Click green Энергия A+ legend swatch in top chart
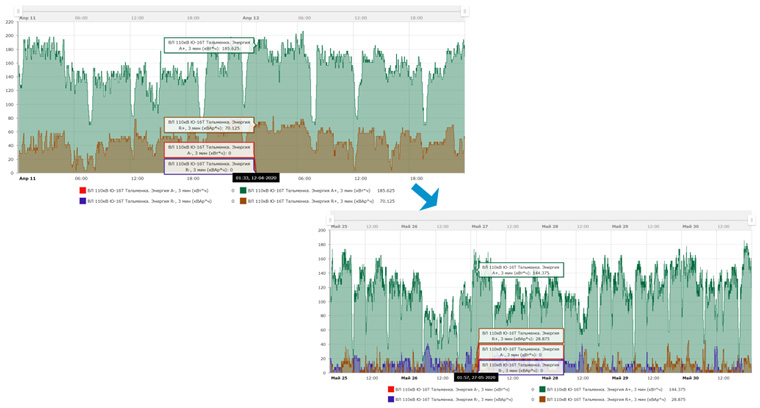The image size is (760, 408). 243,190
